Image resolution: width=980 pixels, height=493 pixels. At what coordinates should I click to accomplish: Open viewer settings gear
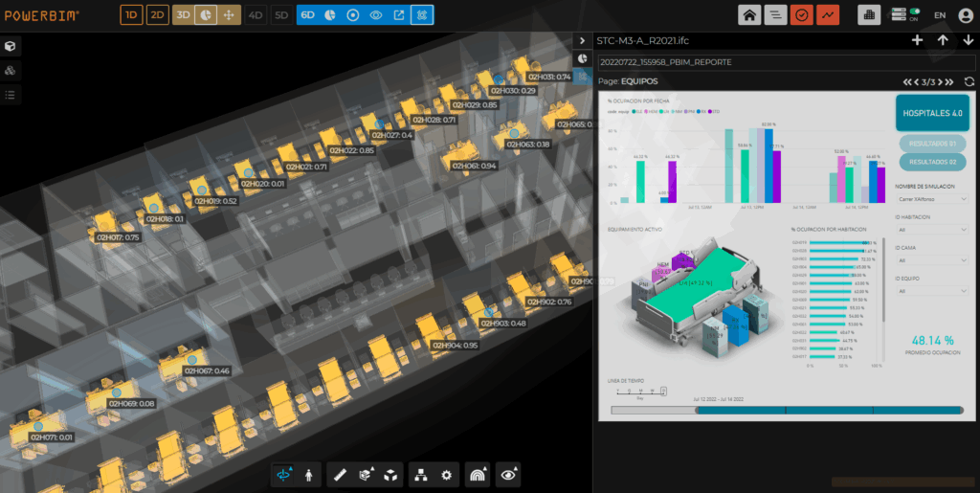pos(446,474)
